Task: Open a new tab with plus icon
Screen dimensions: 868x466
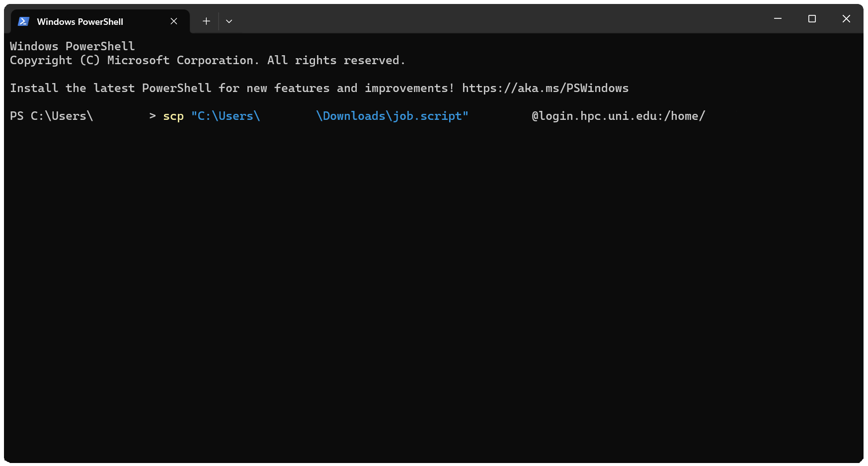Action: point(206,21)
